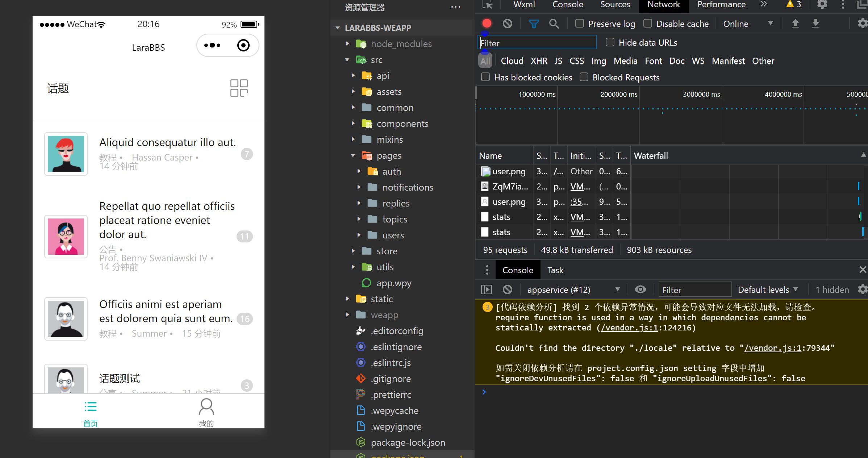Check Hide data URLs
Viewport: 868px width, 458px height.
click(610, 42)
